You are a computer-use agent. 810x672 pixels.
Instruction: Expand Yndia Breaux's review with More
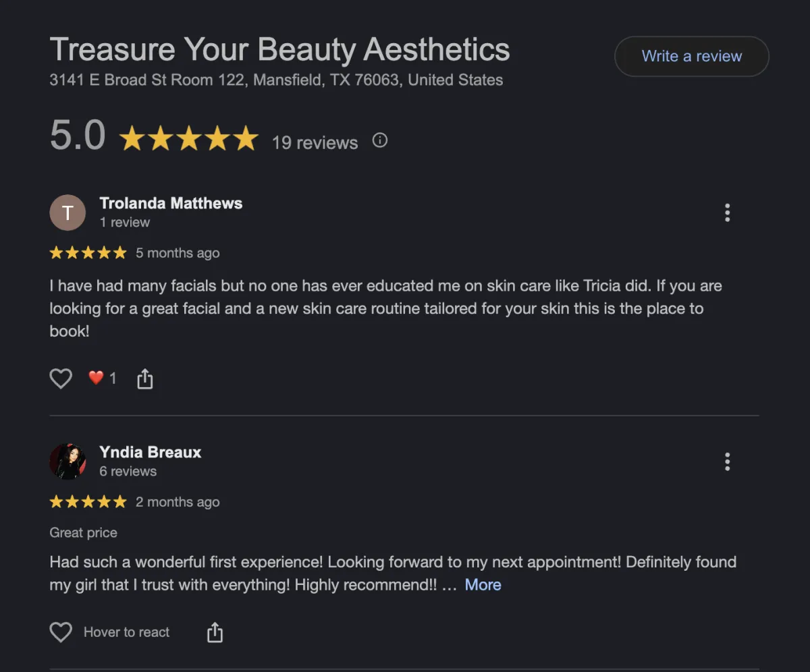(483, 585)
